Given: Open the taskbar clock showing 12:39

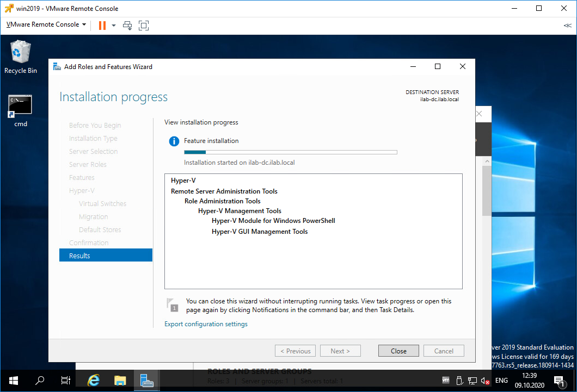Looking at the screenshot, I should (x=530, y=381).
